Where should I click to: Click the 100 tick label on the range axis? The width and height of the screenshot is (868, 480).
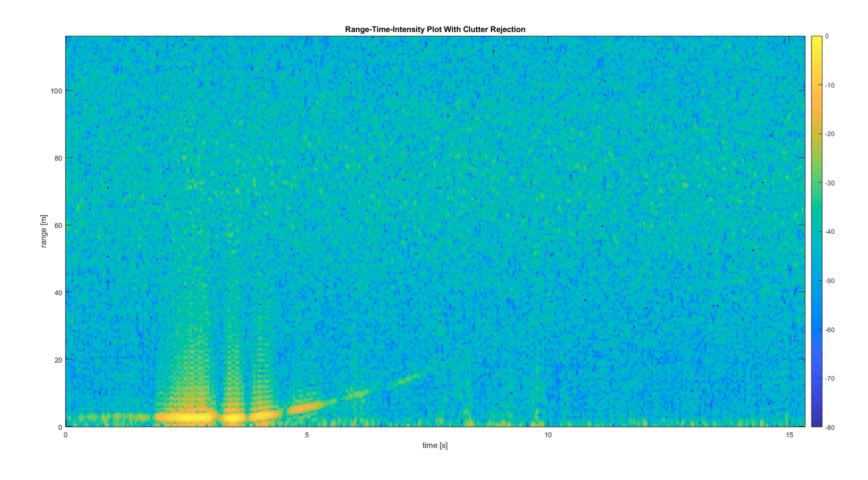pos(56,91)
